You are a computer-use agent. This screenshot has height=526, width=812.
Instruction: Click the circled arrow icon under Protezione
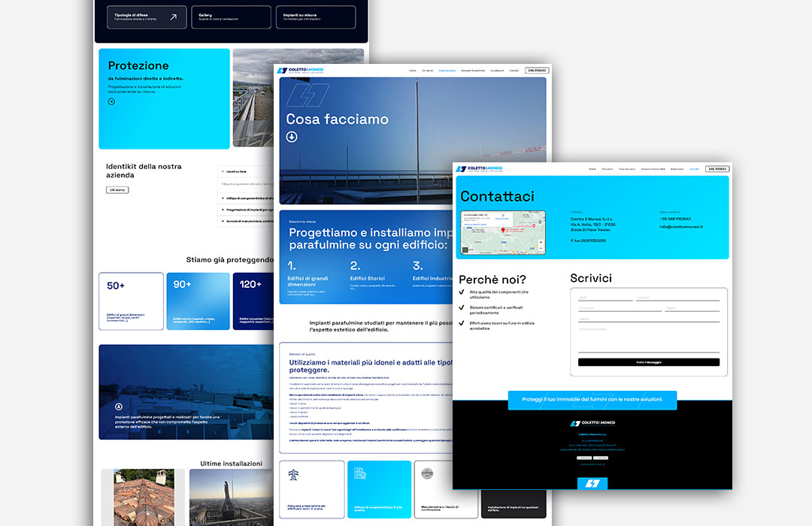(111, 101)
